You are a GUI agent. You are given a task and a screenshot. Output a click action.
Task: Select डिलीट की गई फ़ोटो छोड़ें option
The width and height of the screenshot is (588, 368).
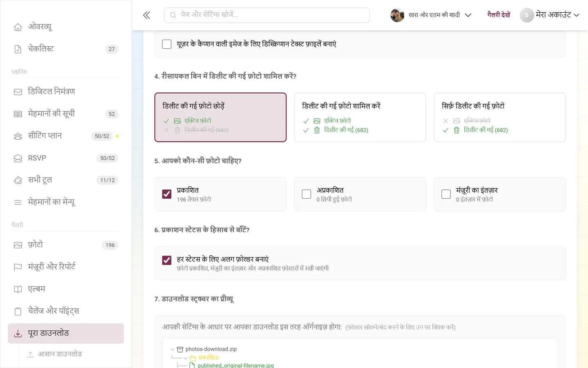point(220,117)
